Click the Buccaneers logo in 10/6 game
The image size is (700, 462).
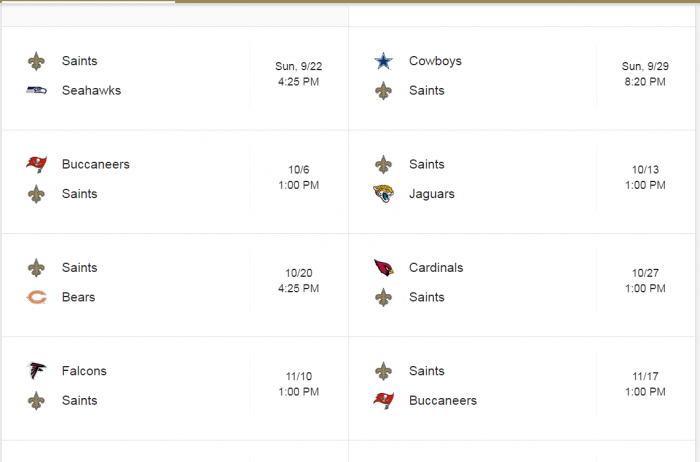tap(37, 164)
